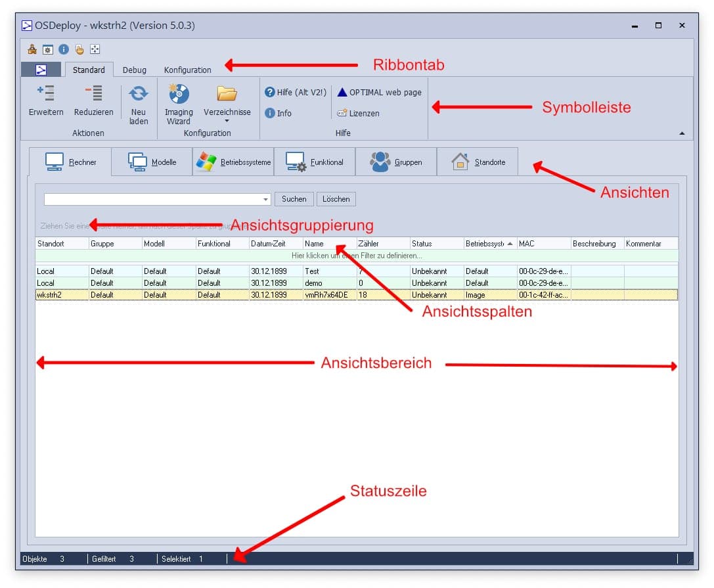Click the Erweitern expand icon
714x588 pixels.
pos(46,94)
